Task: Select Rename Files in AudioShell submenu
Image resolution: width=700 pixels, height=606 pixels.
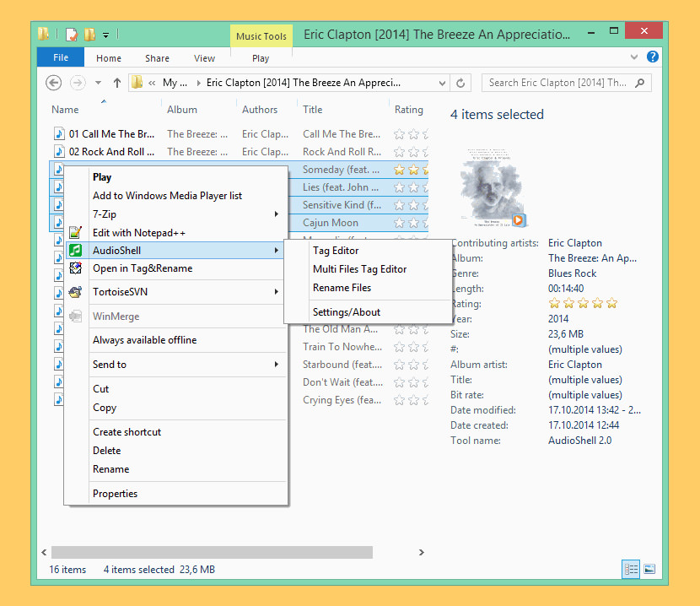Action: click(x=342, y=288)
